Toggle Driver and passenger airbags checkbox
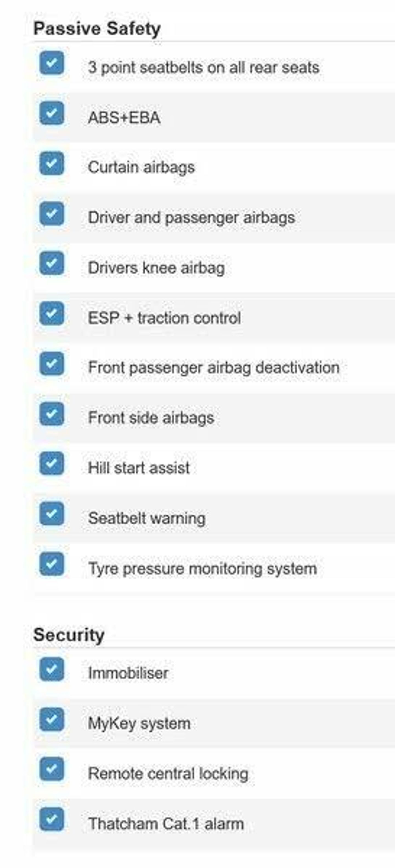This screenshot has width=395, height=868. click(x=52, y=213)
